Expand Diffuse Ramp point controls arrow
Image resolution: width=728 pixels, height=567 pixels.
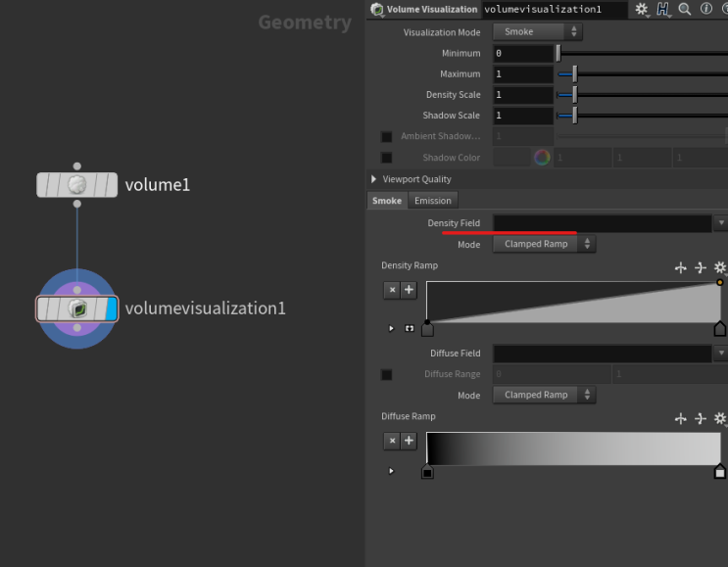click(x=391, y=471)
